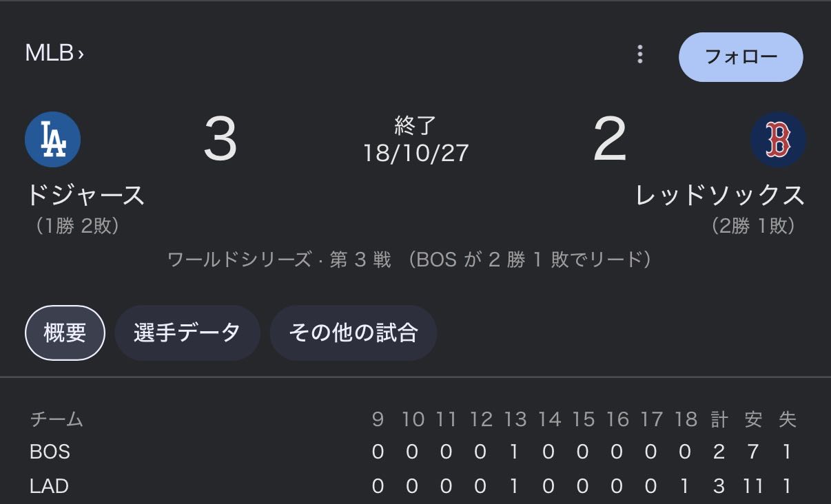Open the three-dot more options menu
The image size is (831, 504).
(640, 54)
